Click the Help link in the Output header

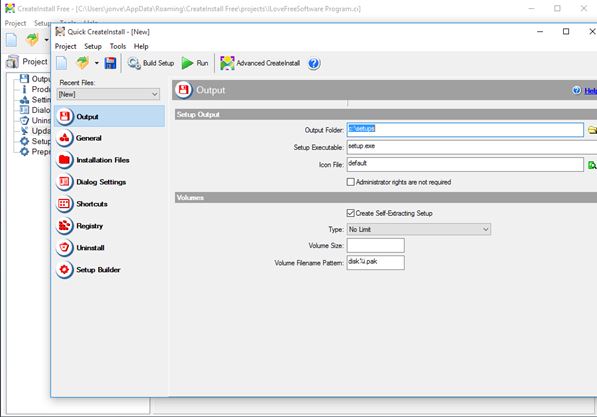coord(591,91)
